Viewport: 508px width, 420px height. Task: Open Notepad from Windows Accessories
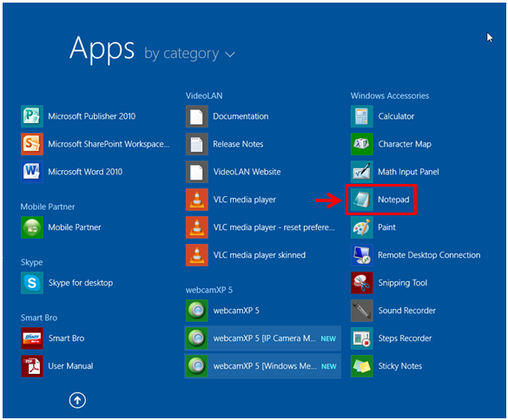tap(380, 200)
